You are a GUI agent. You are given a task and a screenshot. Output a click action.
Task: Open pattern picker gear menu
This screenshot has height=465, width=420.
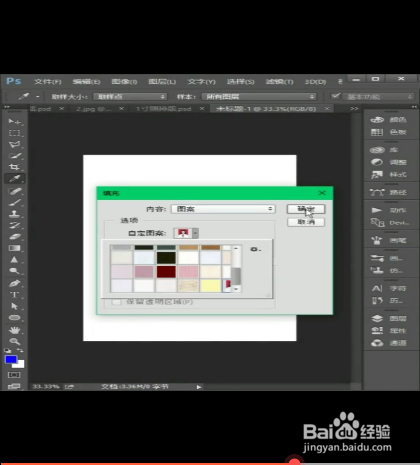pos(256,249)
